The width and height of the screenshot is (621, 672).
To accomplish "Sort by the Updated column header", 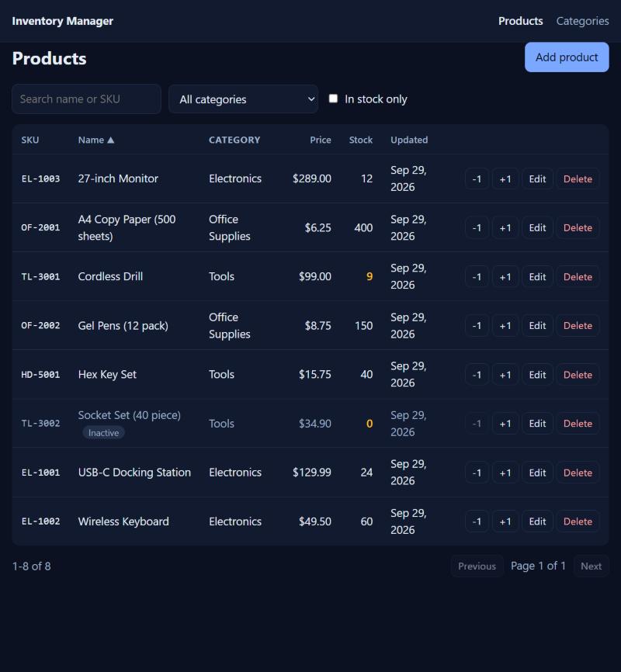I will [409, 140].
